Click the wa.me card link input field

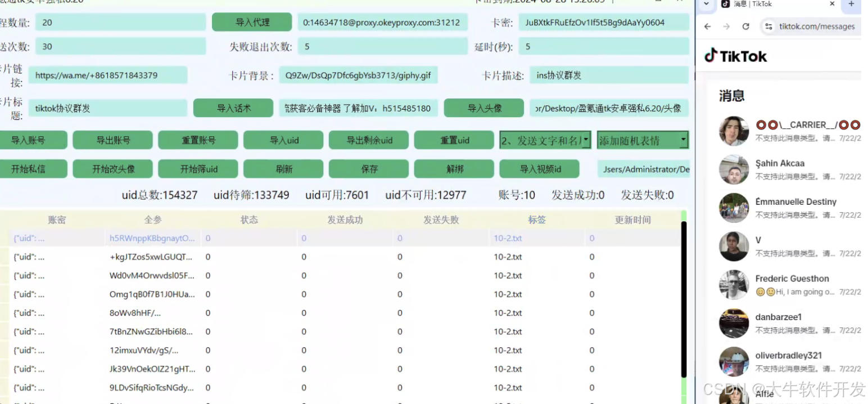tap(108, 75)
